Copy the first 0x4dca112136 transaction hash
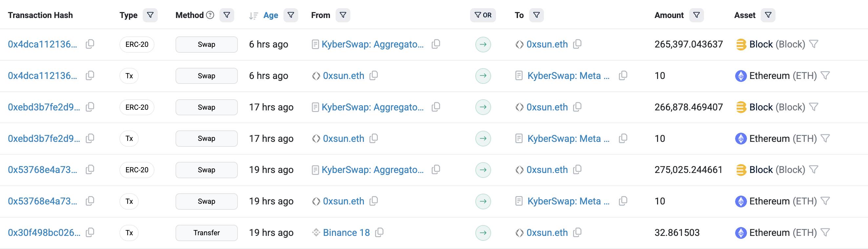Screen dimensions: 868x249 point(90,44)
